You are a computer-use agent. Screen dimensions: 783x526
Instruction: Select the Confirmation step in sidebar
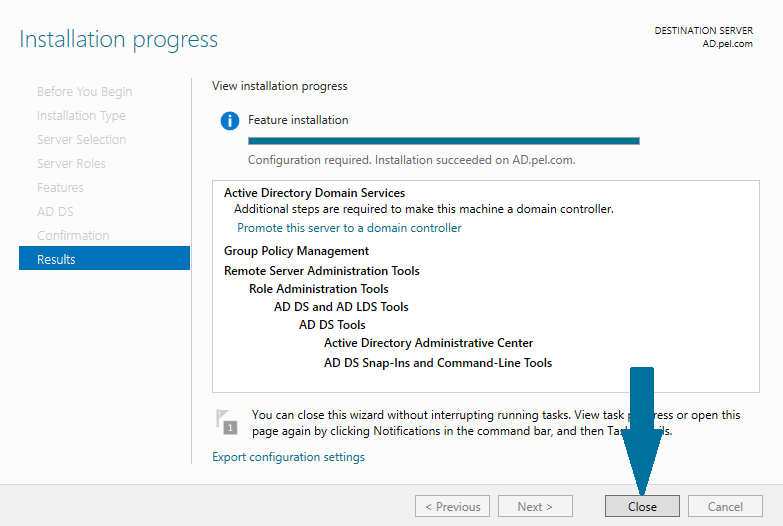pyautogui.click(x=73, y=235)
